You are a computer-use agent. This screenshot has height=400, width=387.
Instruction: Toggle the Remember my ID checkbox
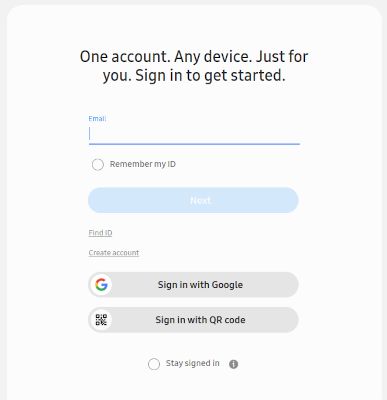[98, 164]
